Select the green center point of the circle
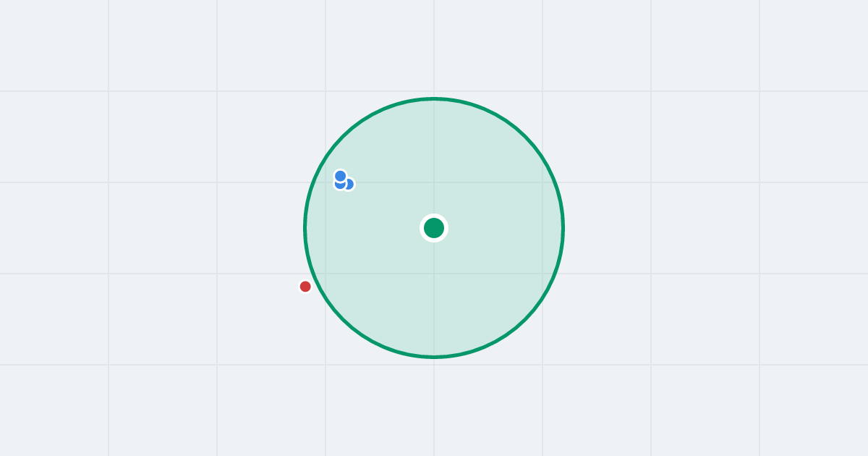 point(434,228)
